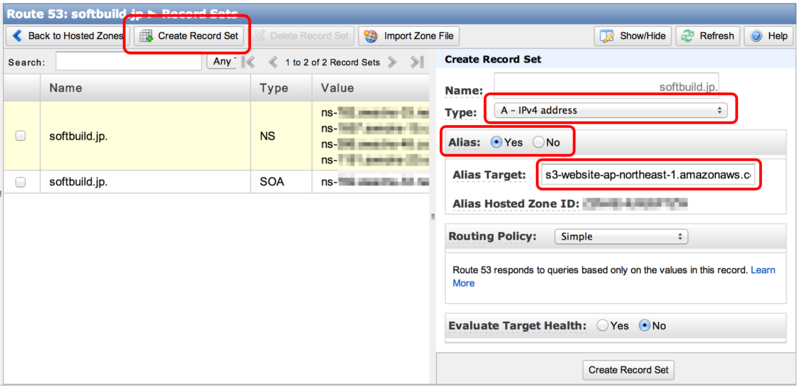Click the Create Record Set toolbar button

coord(189,36)
